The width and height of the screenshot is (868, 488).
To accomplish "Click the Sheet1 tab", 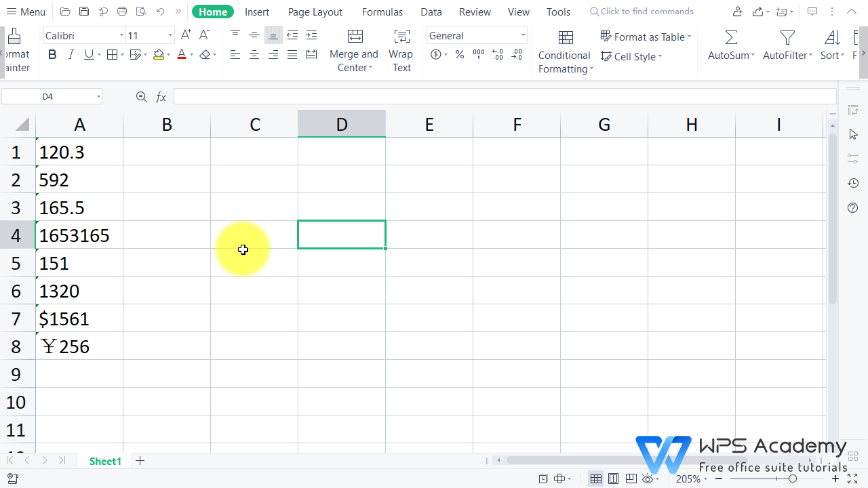I will pyautogui.click(x=105, y=461).
